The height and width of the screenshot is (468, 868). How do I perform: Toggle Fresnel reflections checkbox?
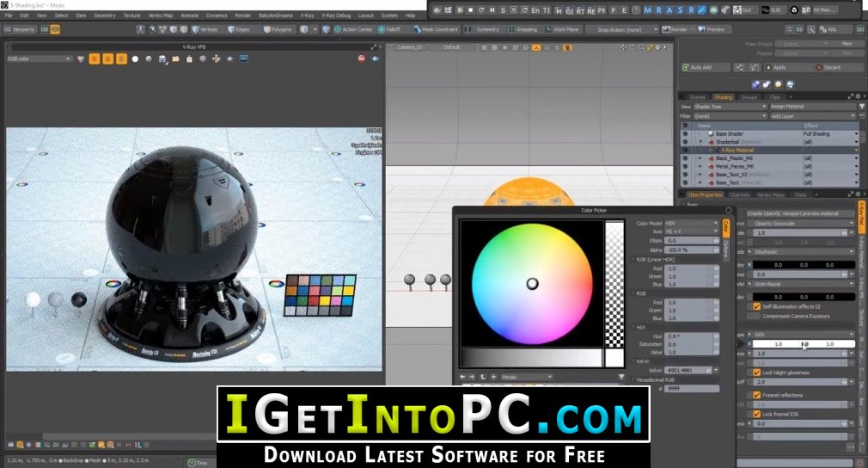pyautogui.click(x=757, y=396)
